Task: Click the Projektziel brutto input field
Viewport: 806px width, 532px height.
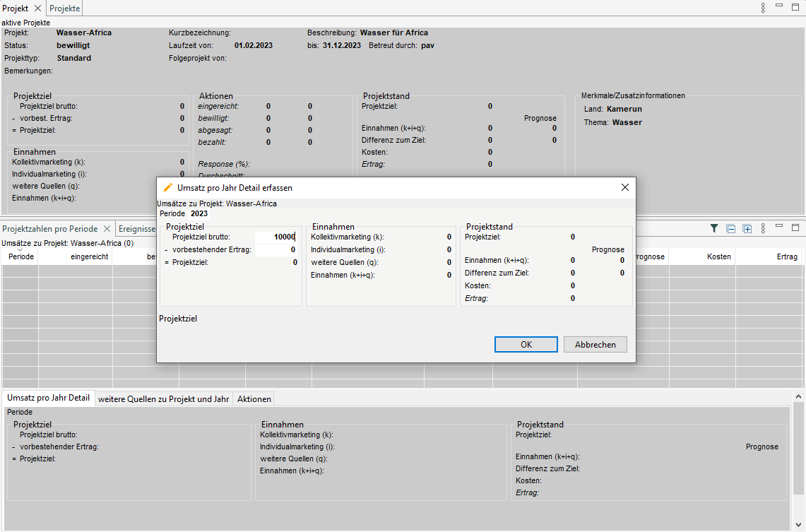Action: click(x=275, y=237)
